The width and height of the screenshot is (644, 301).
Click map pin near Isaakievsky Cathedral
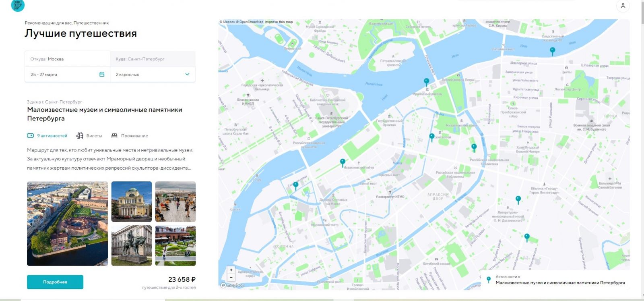point(343,162)
